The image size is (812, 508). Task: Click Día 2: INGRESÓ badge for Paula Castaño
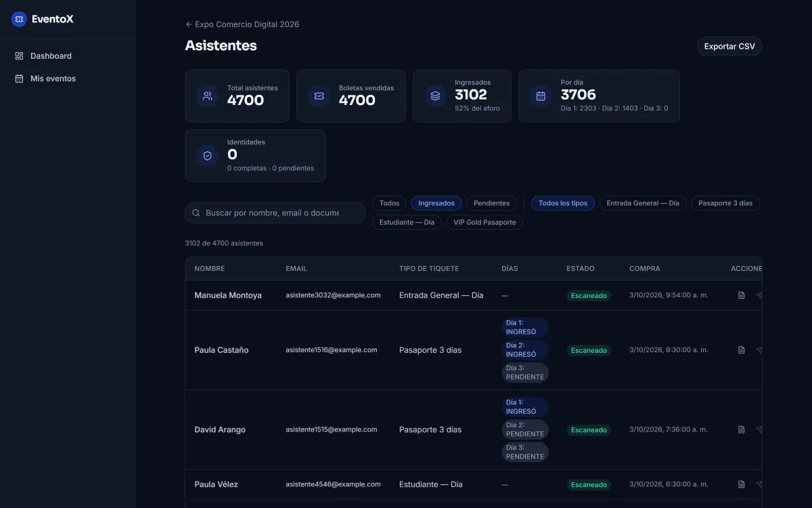(x=525, y=350)
